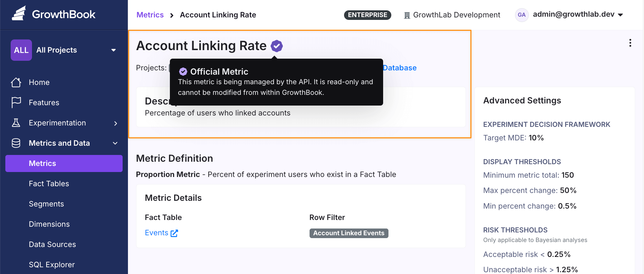Click the Metrics breadcrumb link

pyautogui.click(x=150, y=15)
